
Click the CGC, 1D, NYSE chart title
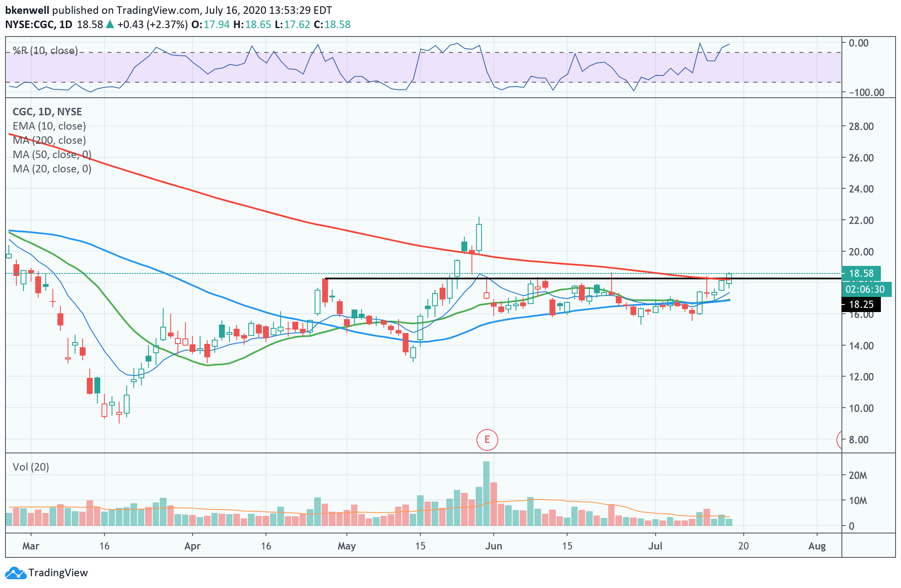47,112
